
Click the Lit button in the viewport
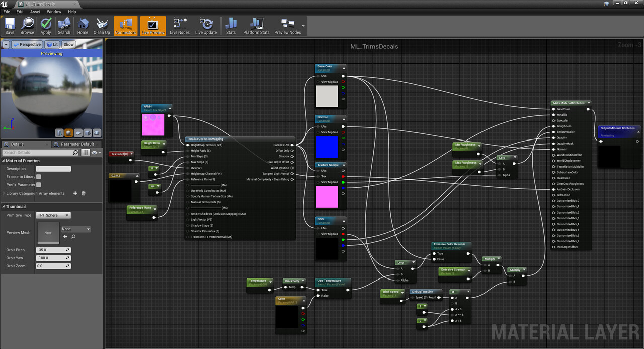pyautogui.click(x=52, y=44)
